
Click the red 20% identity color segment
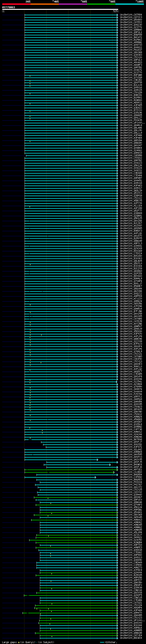click(16, 4)
